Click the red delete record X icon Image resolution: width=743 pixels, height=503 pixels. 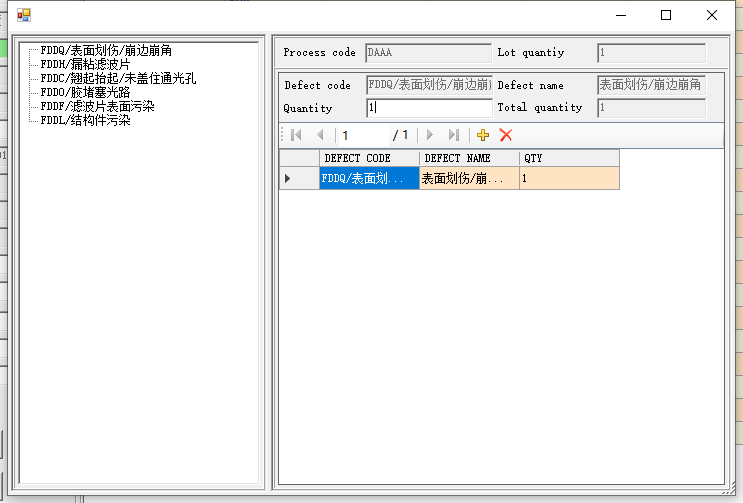point(506,135)
